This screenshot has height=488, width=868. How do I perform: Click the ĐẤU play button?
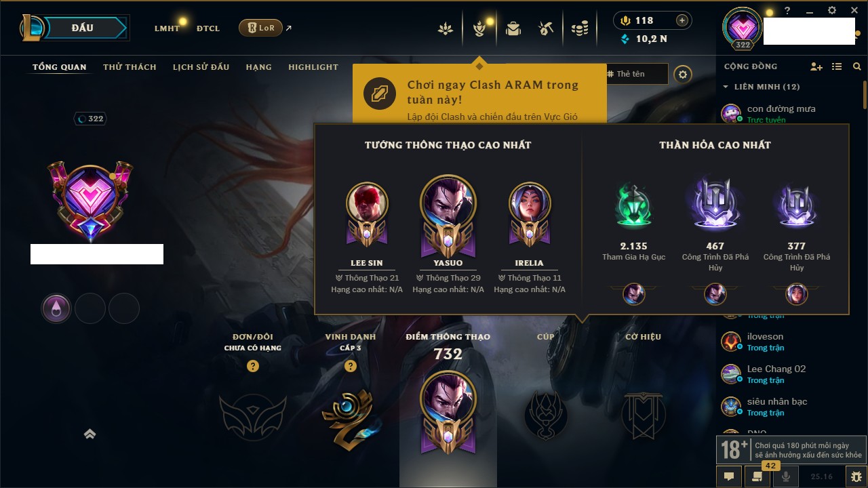pos(82,28)
